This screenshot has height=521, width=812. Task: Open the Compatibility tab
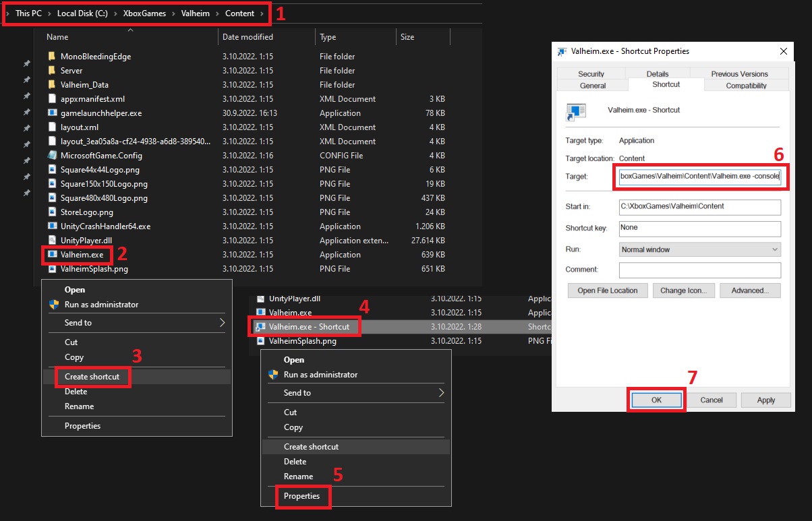(x=746, y=86)
